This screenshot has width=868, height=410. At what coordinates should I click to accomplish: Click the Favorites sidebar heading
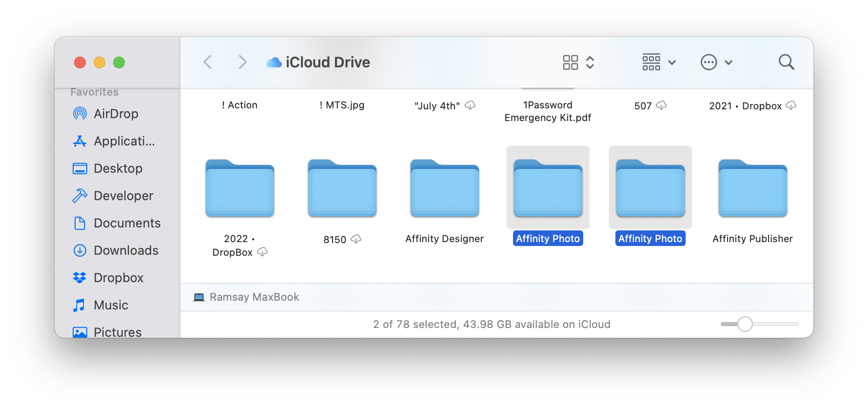click(x=95, y=92)
